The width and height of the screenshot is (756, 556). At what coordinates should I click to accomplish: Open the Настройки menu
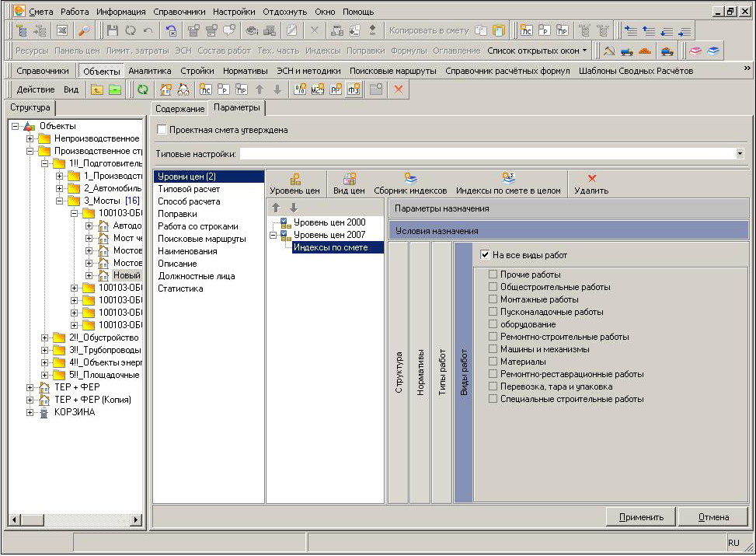click(234, 12)
